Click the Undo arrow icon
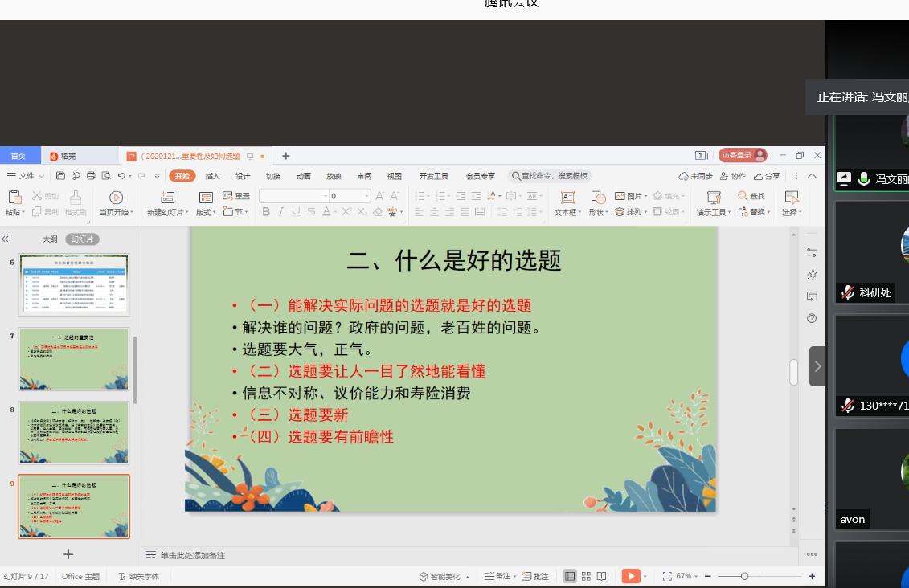The height and width of the screenshot is (588, 909). click(x=121, y=176)
